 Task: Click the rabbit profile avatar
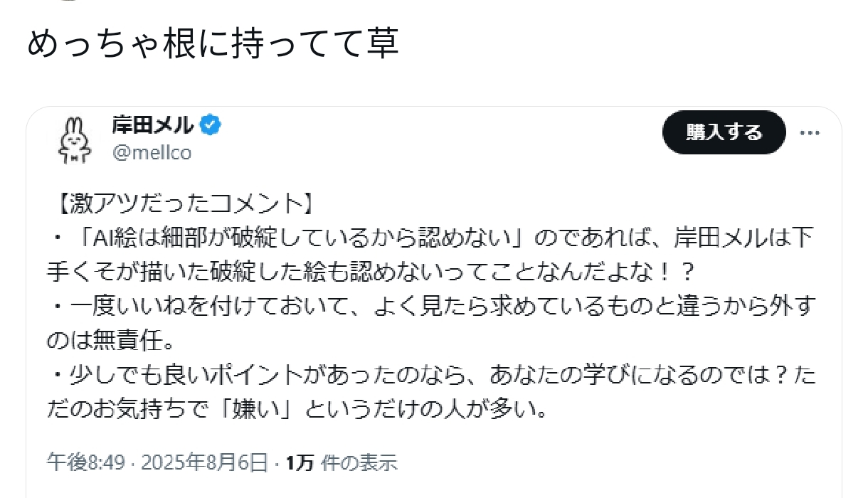[x=75, y=137]
